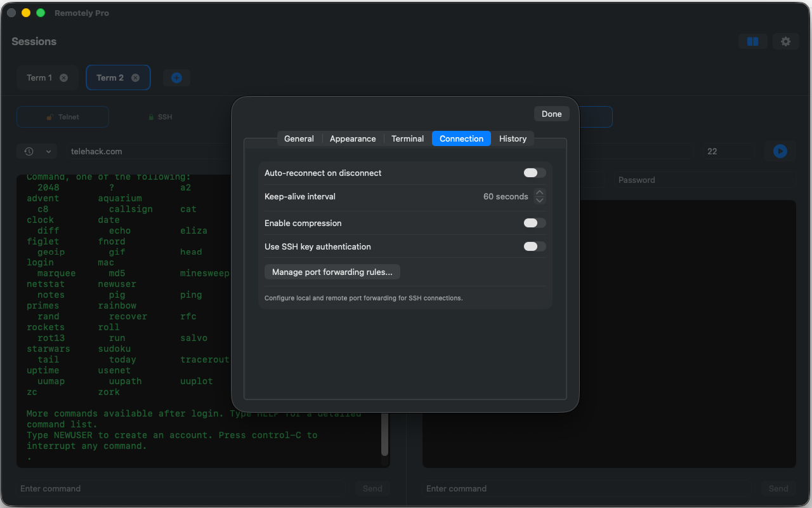Select the Terminal settings tab
812x508 pixels.
click(x=407, y=138)
